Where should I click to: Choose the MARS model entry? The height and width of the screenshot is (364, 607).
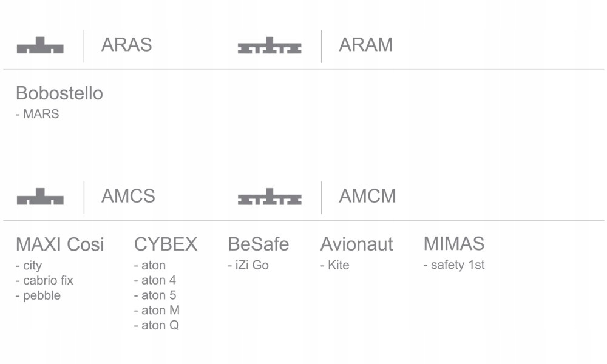(x=38, y=114)
